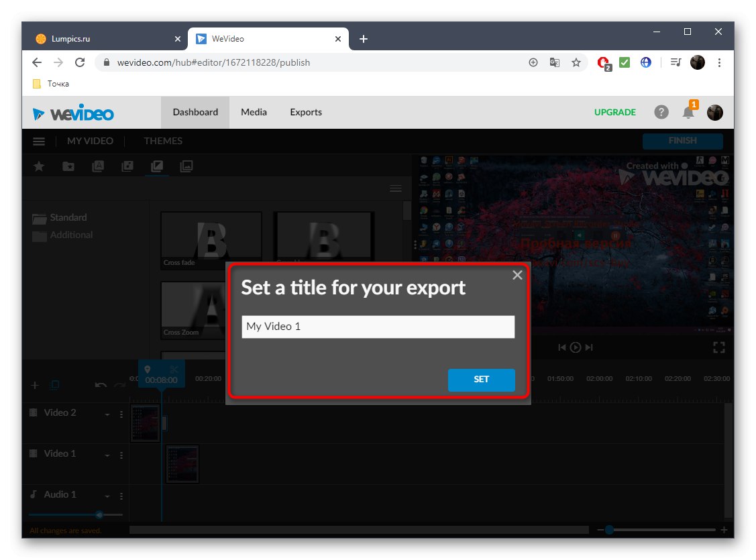This screenshot has width=756, height=560.
Task: Open notifications via the bell icon
Action: (688, 112)
